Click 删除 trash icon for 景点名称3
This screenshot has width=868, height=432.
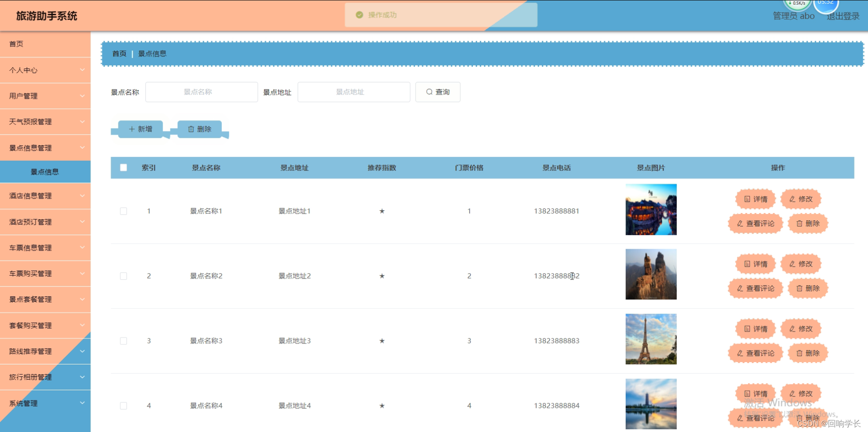[x=799, y=353]
